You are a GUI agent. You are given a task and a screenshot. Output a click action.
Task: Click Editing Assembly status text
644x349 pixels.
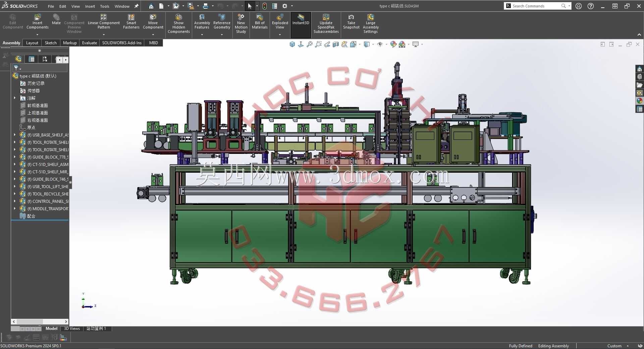553,346
